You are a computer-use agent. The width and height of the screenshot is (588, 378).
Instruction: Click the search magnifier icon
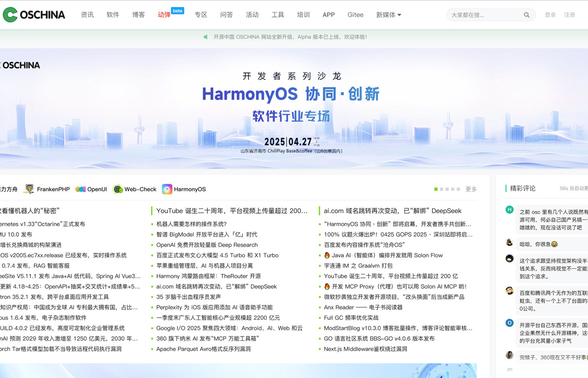click(527, 15)
